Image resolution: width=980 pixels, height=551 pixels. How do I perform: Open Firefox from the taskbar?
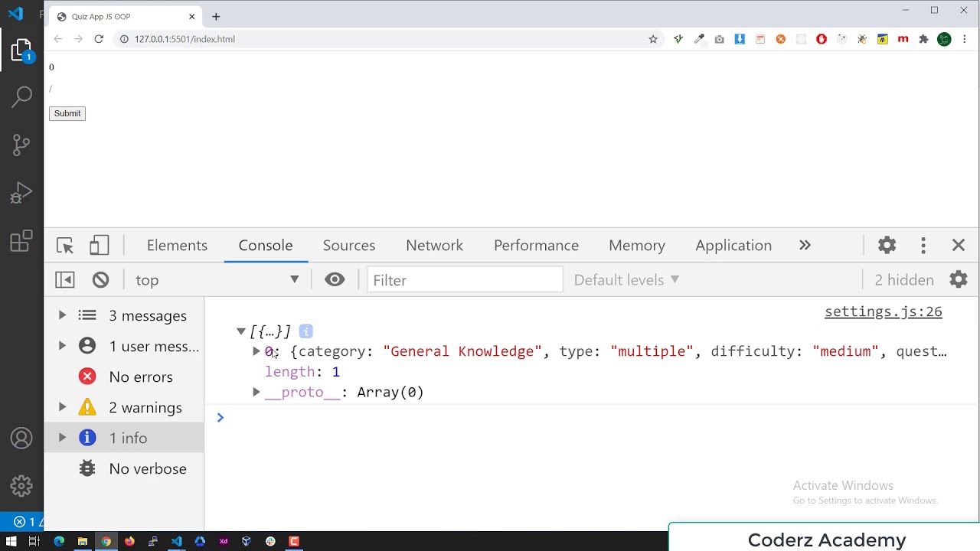[129, 541]
